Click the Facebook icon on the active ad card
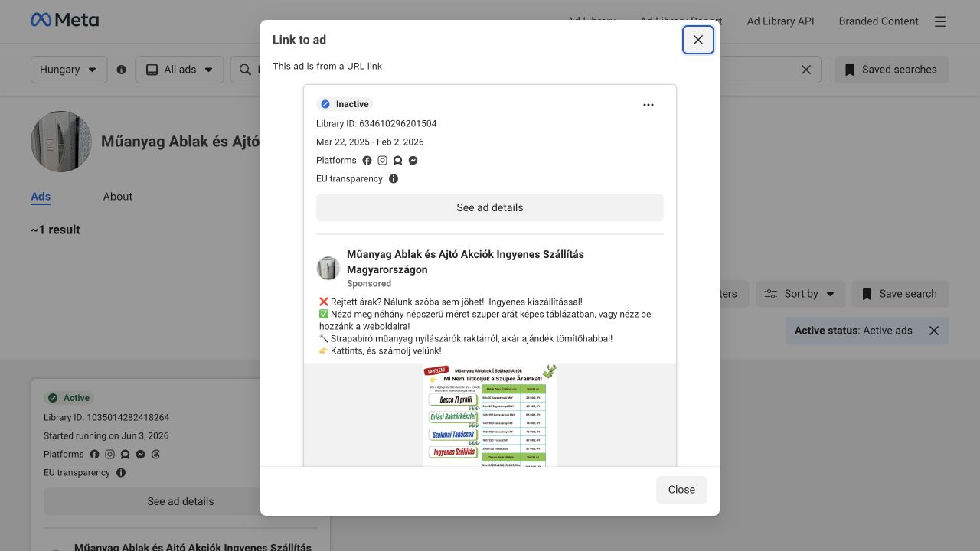The width and height of the screenshot is (980, 551). (95, 455)
